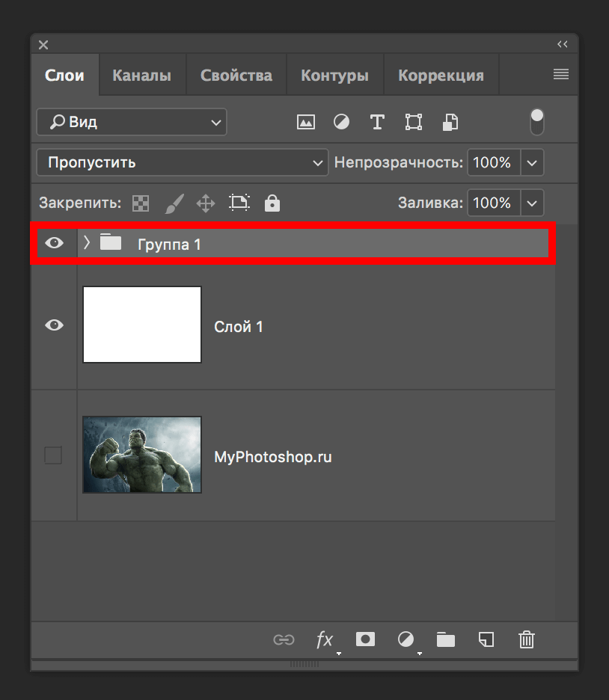This screenshot has height=700, width=609.
Task: Click the smart object filter icon
Action: click(x=450, y=122)
